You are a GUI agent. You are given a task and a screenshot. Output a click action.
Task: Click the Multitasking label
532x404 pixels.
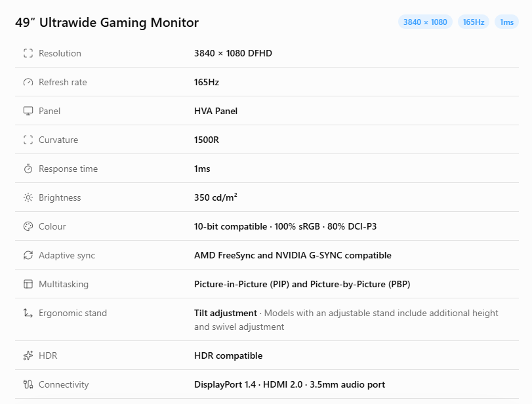pos(64,284)
